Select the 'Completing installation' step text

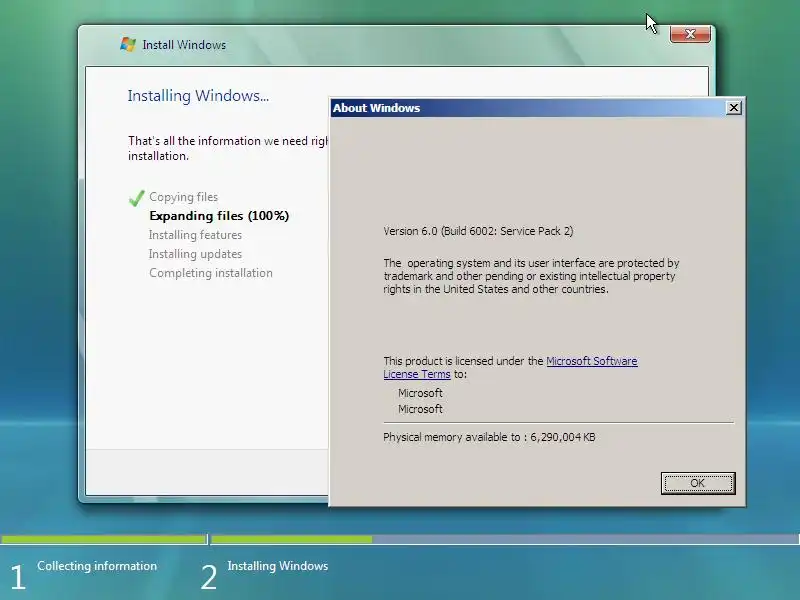point(211,273)
